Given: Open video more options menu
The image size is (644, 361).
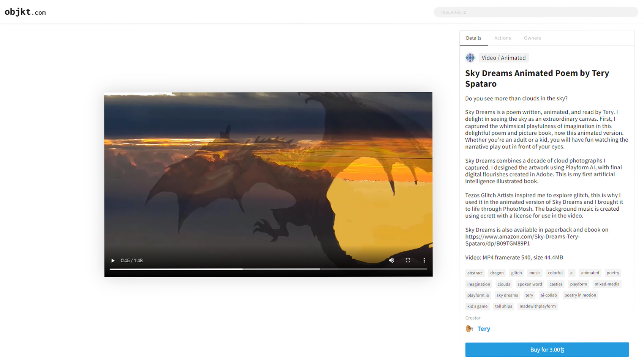Looking at the screenshot, I should click(x=424, y=260).
